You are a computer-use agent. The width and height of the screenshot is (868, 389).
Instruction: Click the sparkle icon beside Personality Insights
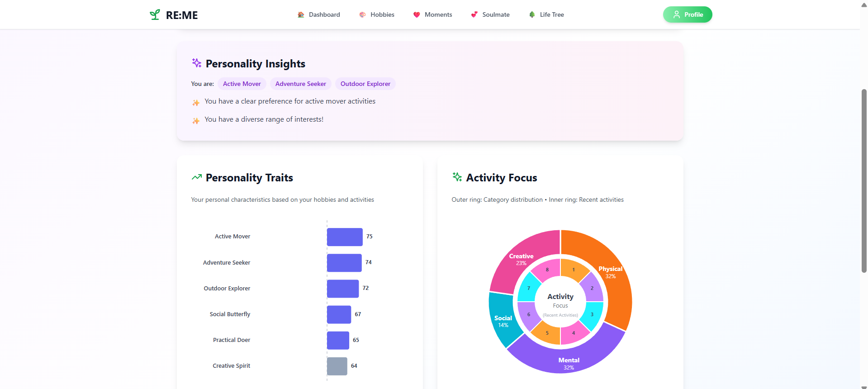pyautogui.click(x=196, y=63)
